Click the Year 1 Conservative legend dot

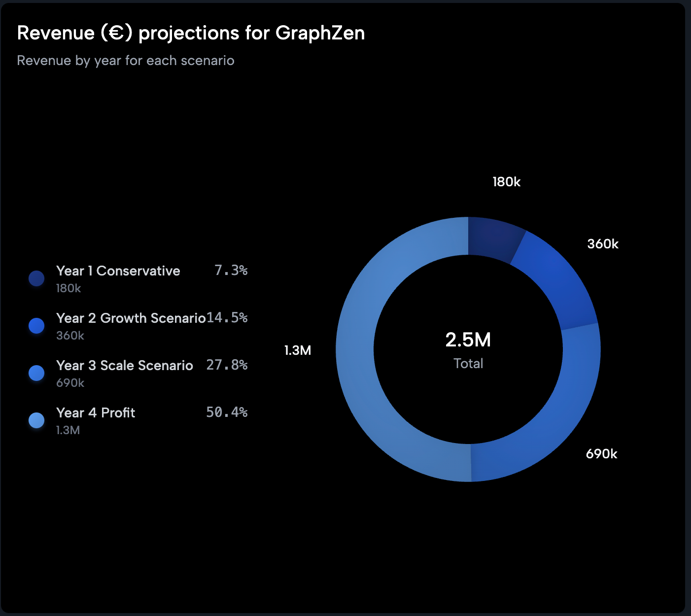(36, 278)
